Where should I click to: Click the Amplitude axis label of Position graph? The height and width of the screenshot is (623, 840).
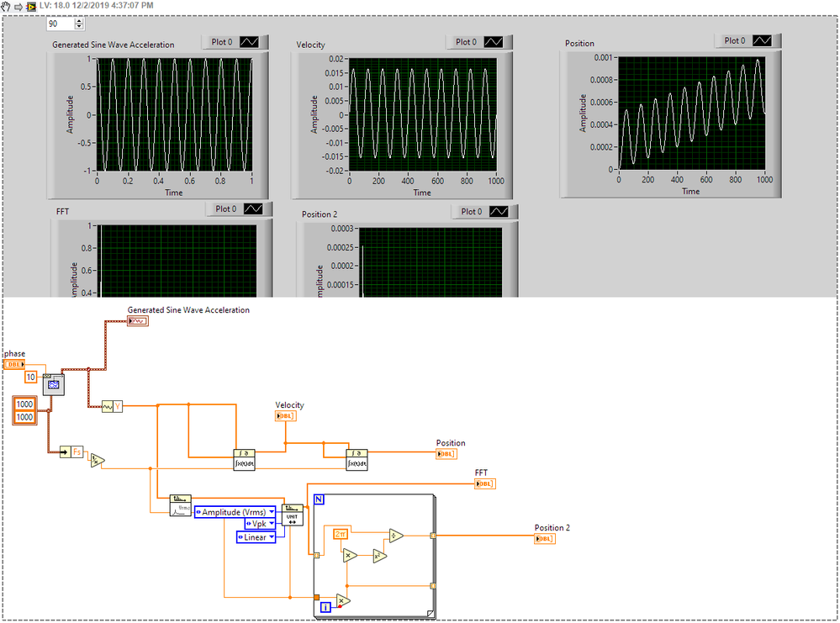point(583,113)
